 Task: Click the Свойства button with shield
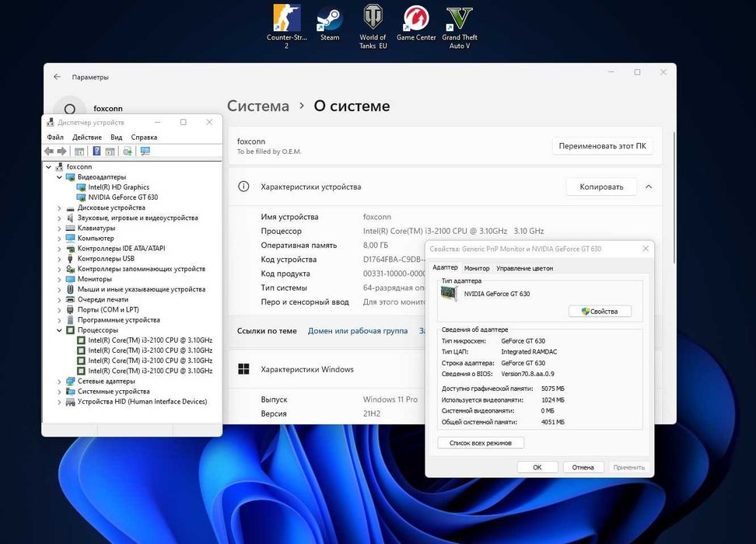click(600, 312)
